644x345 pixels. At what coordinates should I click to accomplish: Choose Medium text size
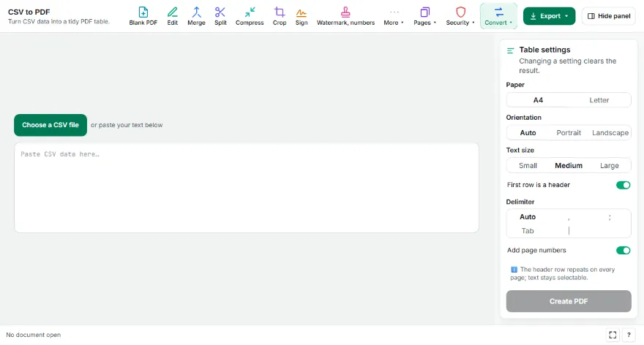pos(569,166)
